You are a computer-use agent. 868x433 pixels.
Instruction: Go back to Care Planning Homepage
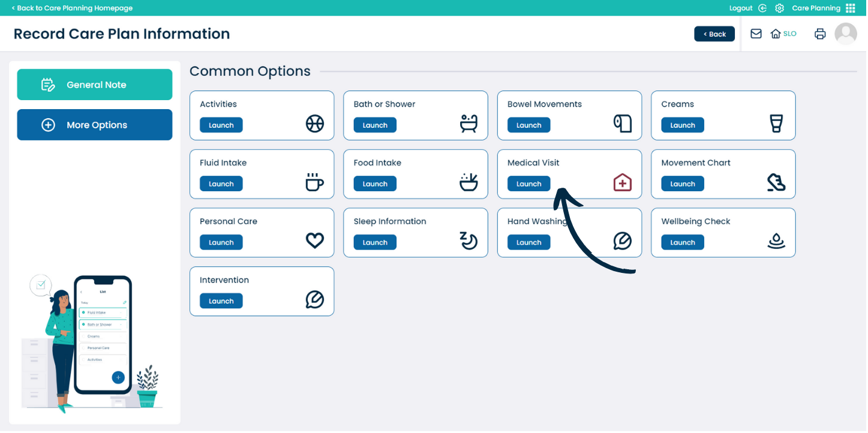(72, 8)
